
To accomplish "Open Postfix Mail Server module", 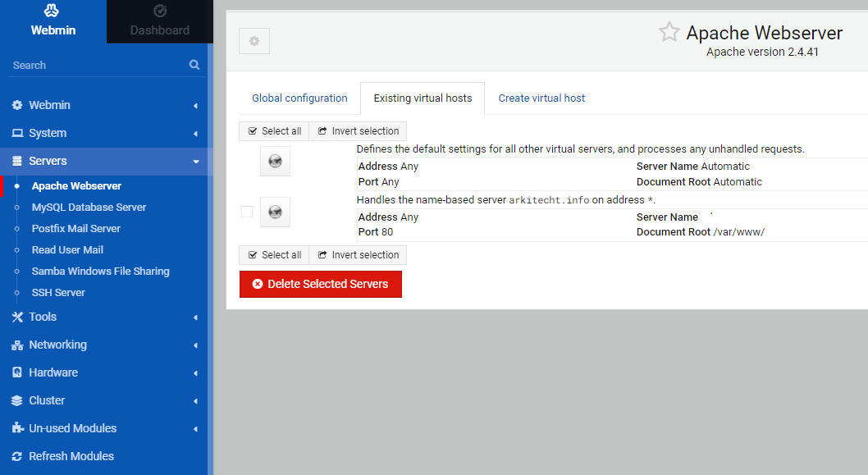I will (x=75, y=229).
